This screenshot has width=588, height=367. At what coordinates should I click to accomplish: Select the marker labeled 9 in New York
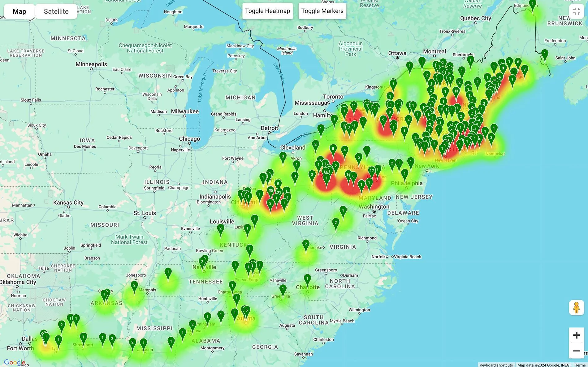pos(383,122)
